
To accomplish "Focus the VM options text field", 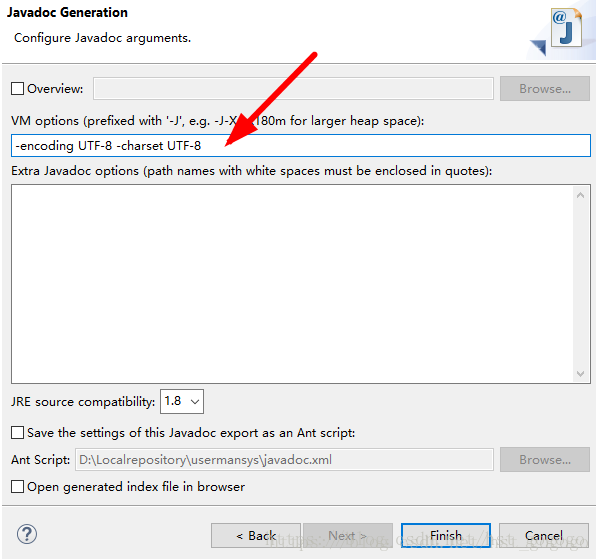I will (301, 146).
